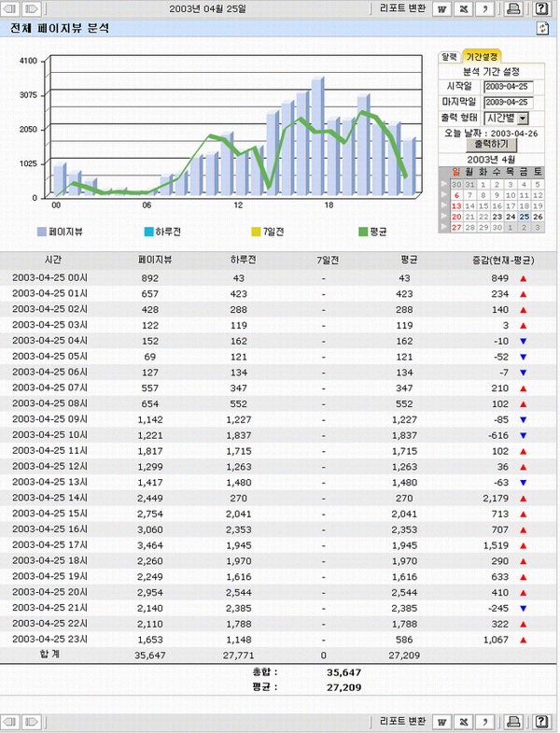Screen dimensions: 560x733
Task: Click Word export icon in bottom toolbar
Action: click(x=441, y=722)
